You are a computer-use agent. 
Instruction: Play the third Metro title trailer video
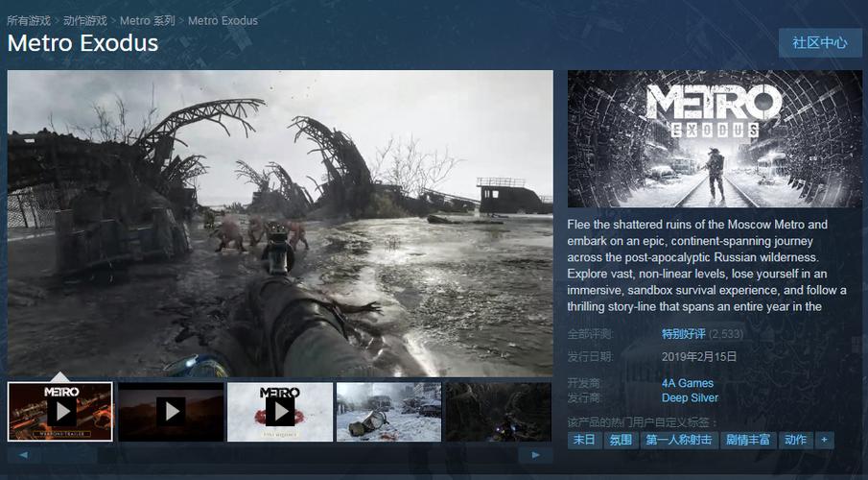(280, 412)
